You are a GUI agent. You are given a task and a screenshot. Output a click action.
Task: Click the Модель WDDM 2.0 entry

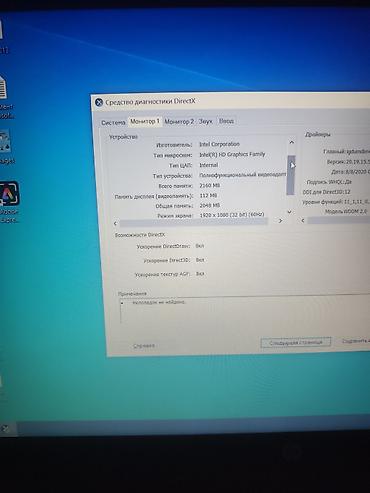(x=346, y=212)
